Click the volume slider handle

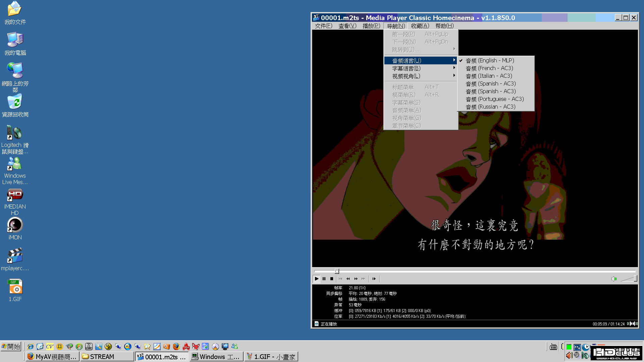(635, 279)
